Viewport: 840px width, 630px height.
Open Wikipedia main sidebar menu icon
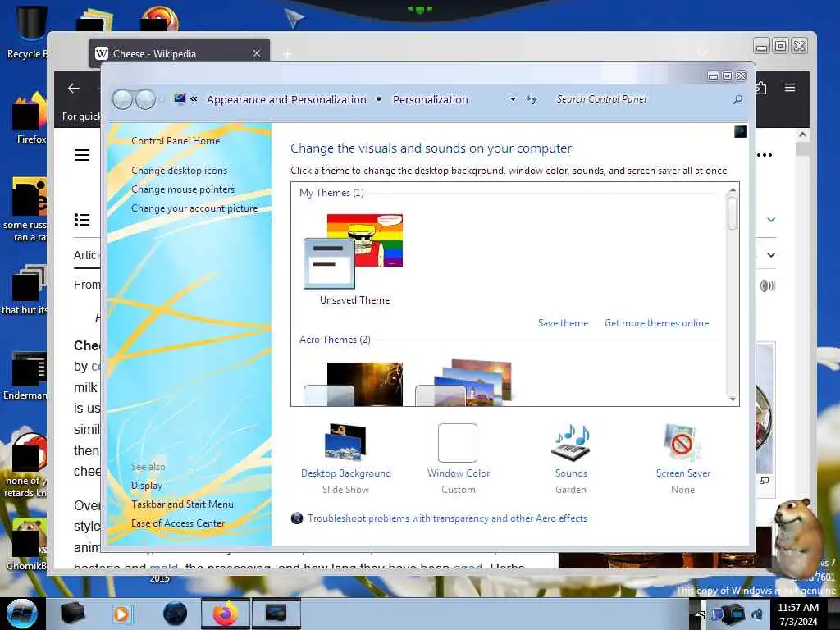82,155
